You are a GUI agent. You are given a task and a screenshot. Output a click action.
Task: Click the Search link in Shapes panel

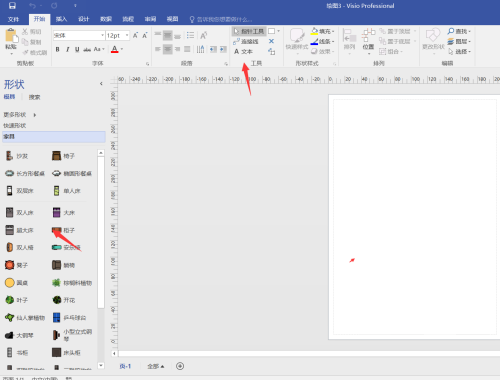point(34,97)
